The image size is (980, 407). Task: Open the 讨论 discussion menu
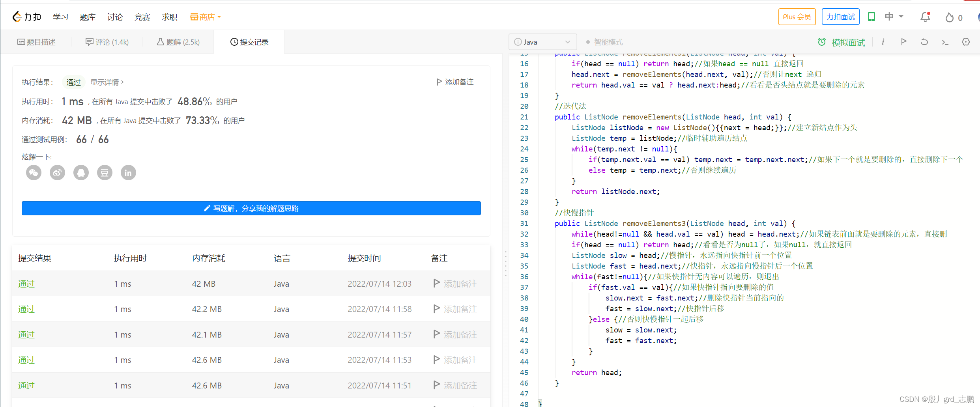point(115,17)
